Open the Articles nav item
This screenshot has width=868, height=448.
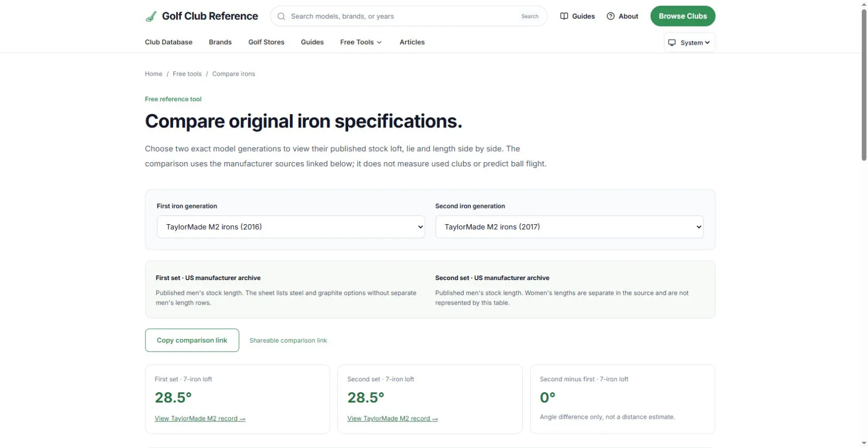412,42
